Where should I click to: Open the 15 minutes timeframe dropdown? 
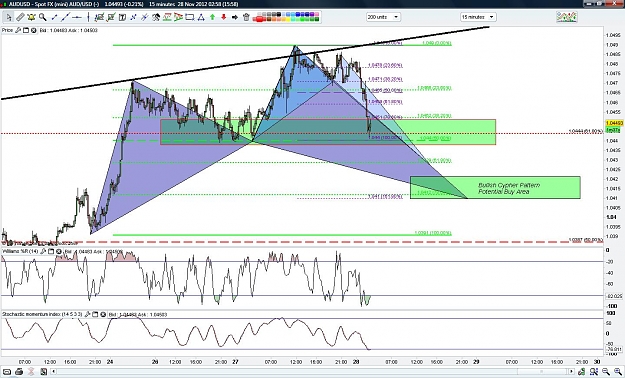pos(478,17)
